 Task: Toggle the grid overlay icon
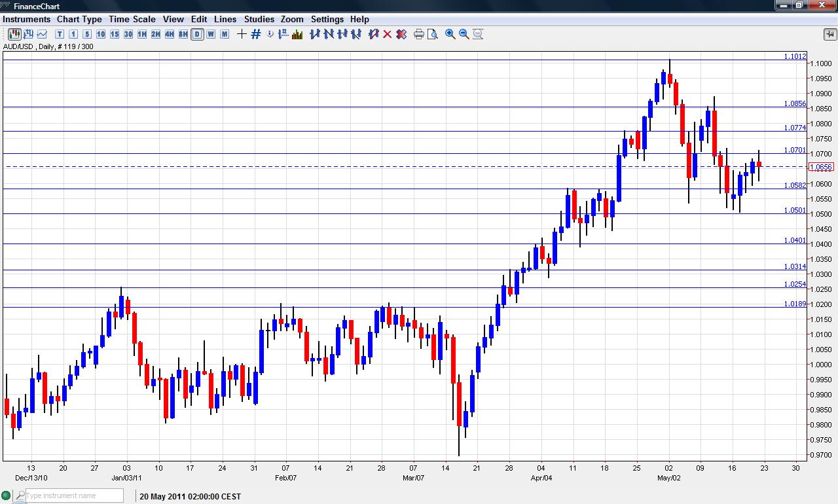(255, 33)
